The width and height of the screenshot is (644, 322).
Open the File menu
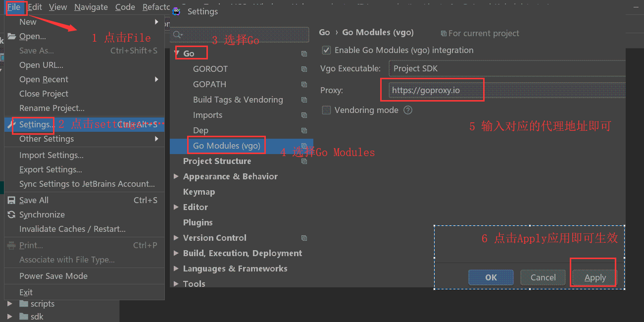tap(14, 7)
